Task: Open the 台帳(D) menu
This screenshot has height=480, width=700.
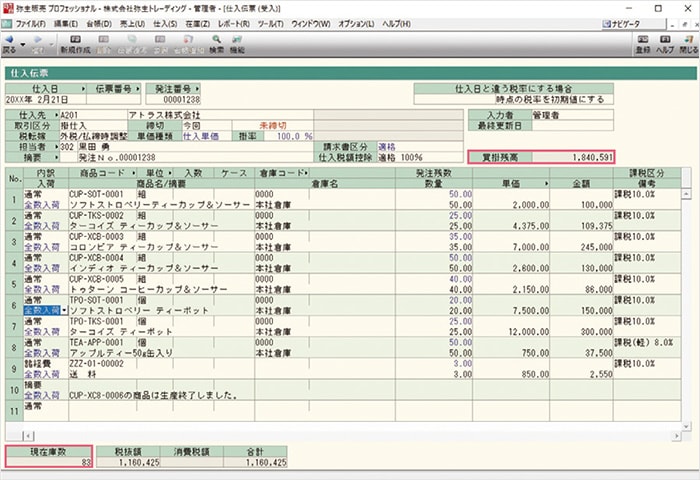Action: click(99, 24)
